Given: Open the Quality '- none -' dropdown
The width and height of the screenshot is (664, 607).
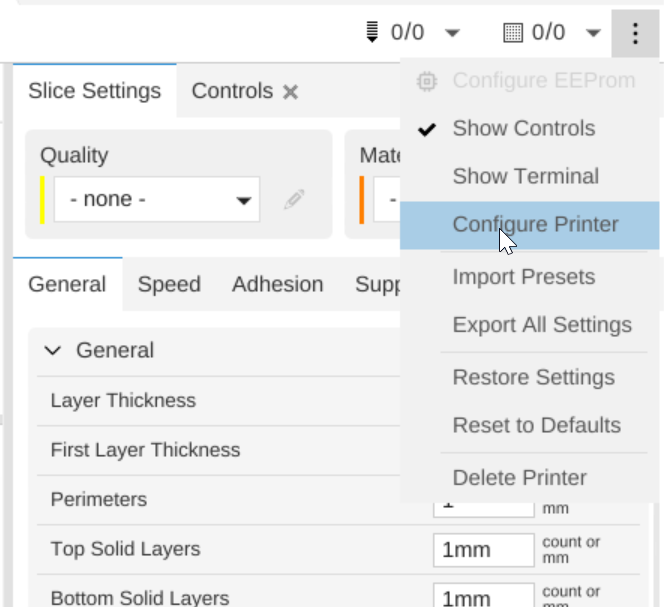Looking at the screenshot, I should click(157, 199).
